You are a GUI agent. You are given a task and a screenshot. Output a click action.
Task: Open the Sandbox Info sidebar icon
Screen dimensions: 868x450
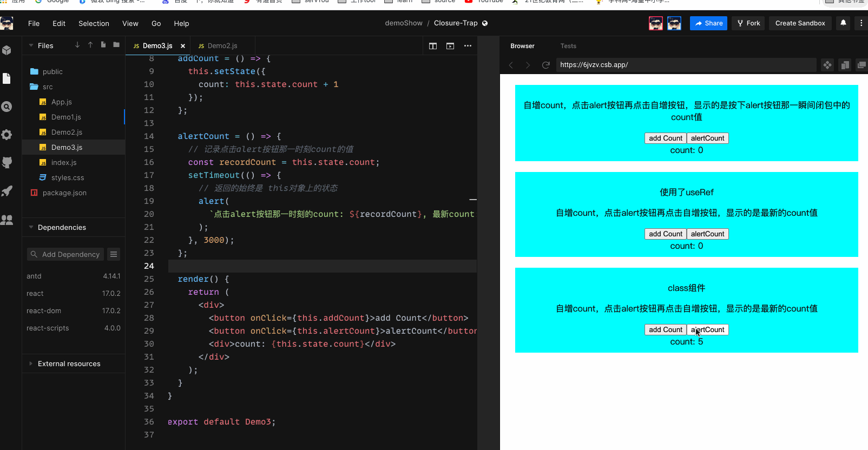[x=6, y=50]
